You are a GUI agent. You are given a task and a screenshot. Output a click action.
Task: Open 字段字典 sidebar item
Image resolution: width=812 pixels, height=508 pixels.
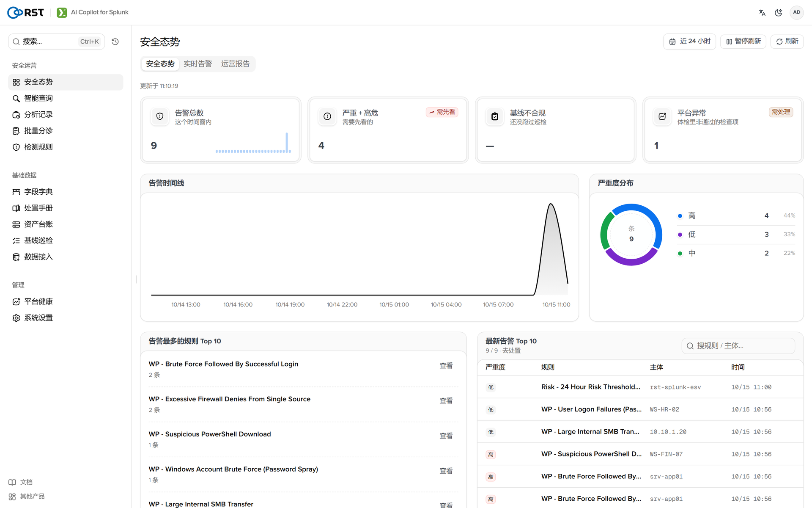66,192
